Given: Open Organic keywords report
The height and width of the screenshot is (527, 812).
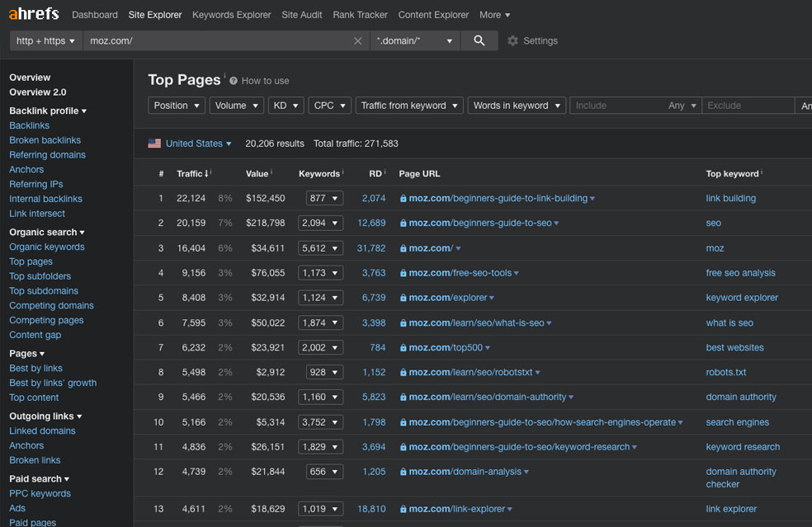Looking at the screenshot, I should pos(46,247).
